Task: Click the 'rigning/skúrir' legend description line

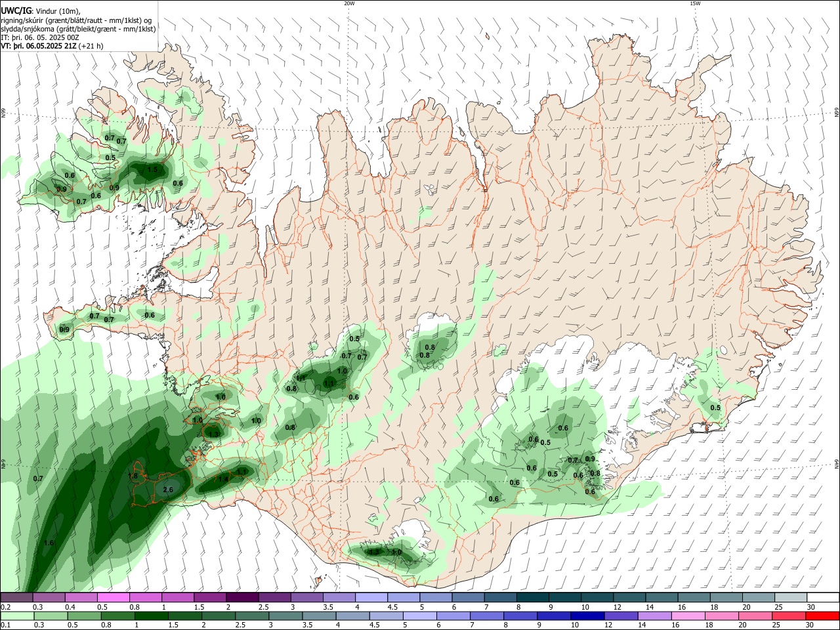Action: tap(76, 20)
